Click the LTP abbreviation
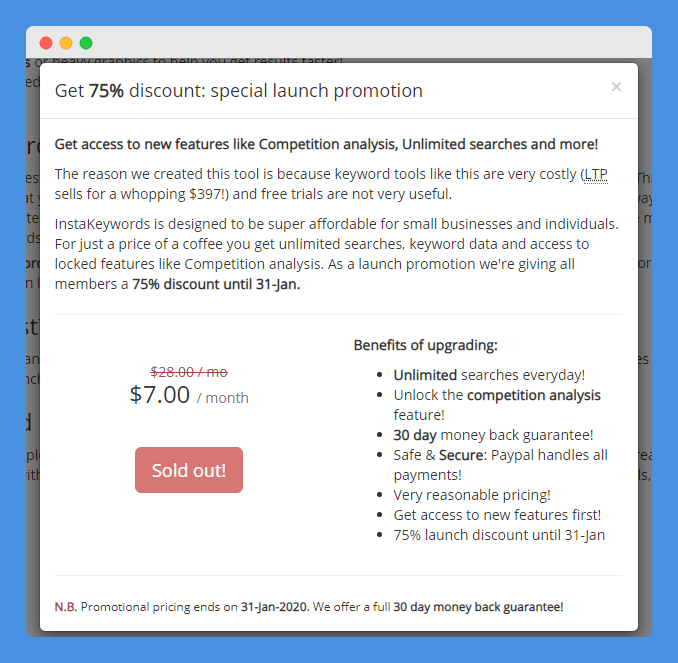678x663 pixels. [x=595, y=174]
